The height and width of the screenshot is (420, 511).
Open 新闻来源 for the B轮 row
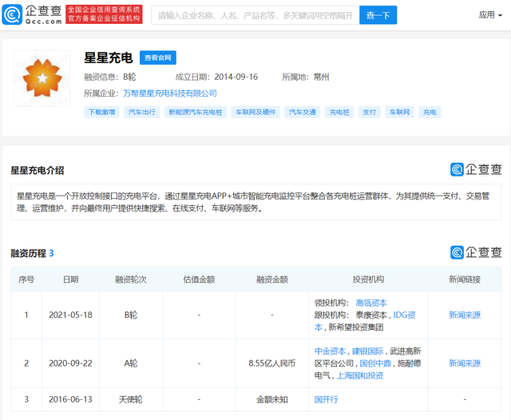pos(464,315)
